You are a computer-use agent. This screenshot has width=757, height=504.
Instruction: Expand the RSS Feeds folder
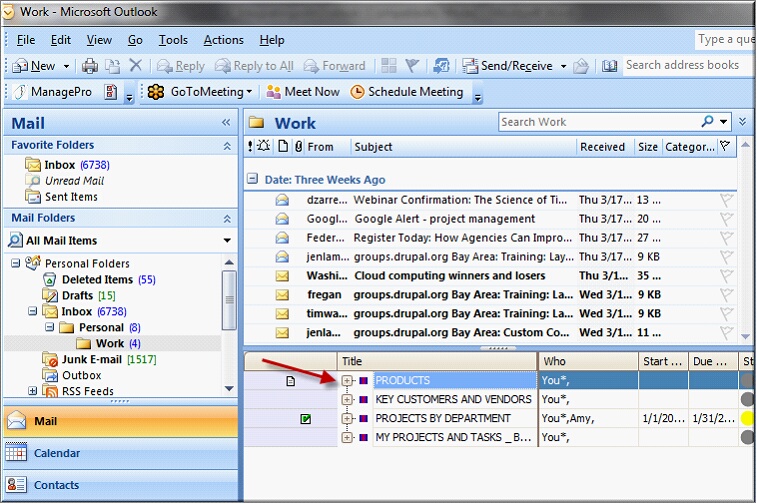(32, 391)
